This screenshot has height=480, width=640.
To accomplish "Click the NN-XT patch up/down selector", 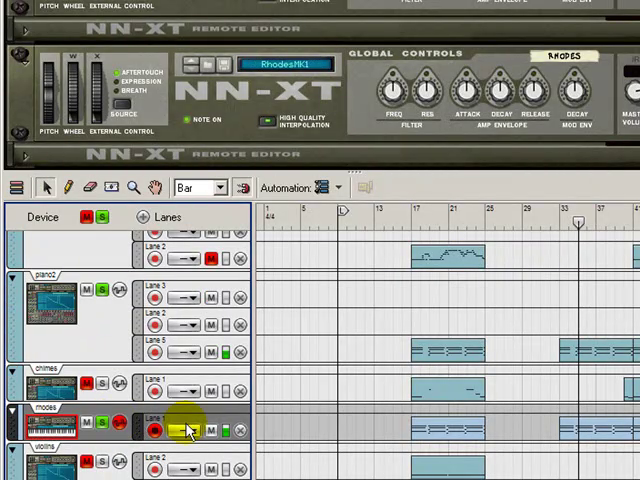I will [191, 64].
